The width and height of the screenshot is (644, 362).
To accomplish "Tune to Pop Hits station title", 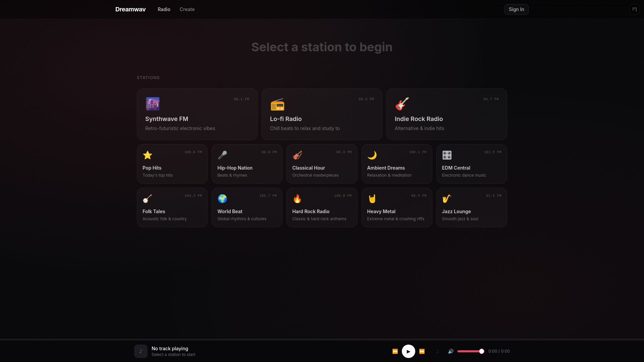I will [152, 168].
